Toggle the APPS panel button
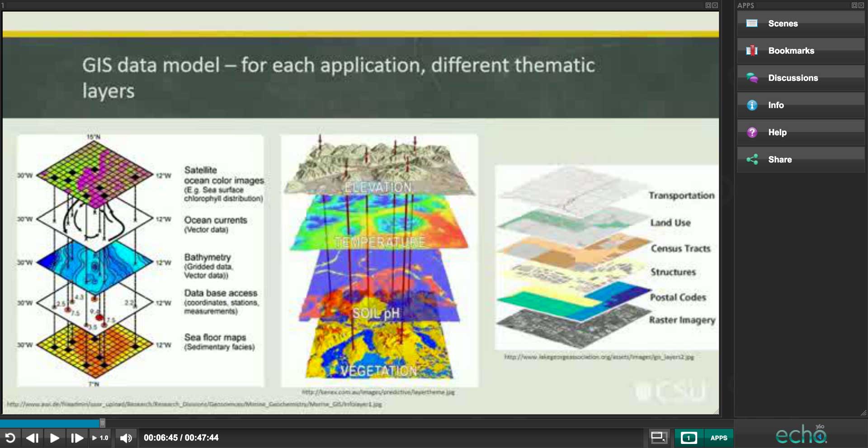The width and height of the screenshot is (868, 448). pos(718,438)
